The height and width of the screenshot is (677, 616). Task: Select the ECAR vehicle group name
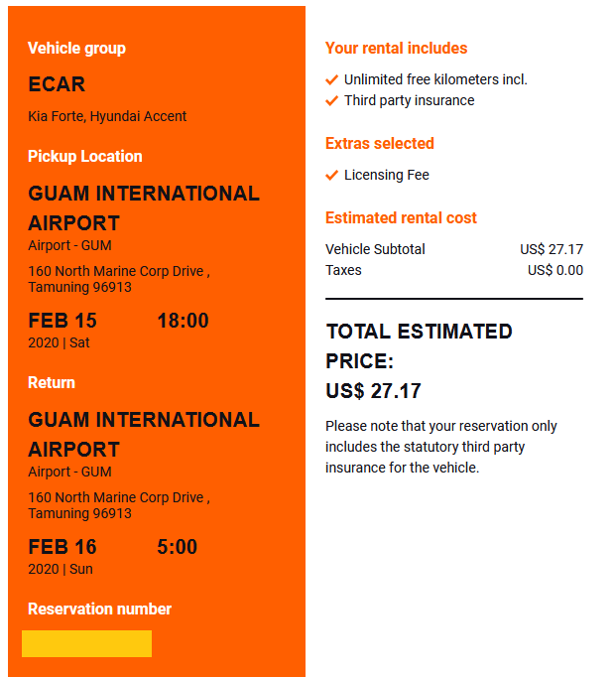[57, 84]
